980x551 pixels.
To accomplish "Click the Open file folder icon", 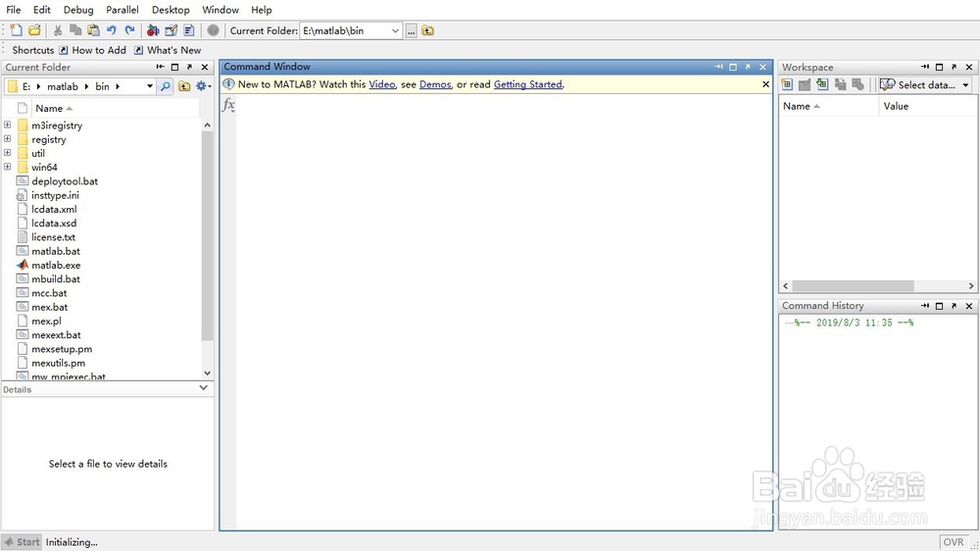I will coord(35,30).
